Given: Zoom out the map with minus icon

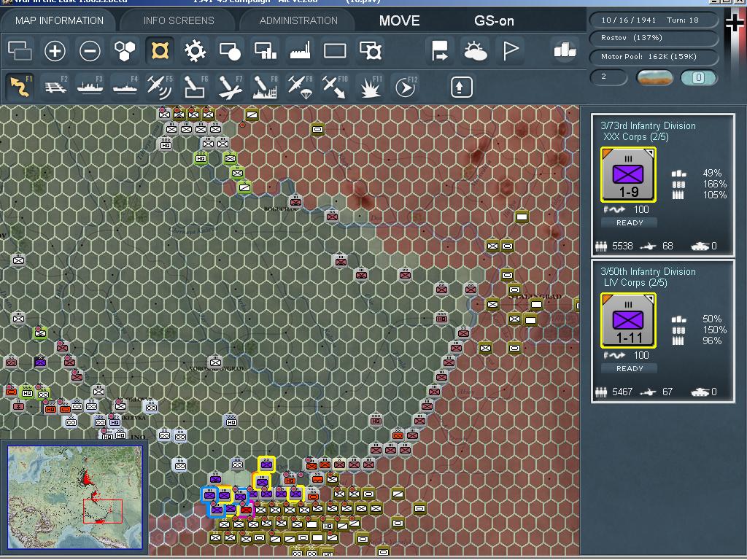Looking at the screenshot, I should coord(90,51).
